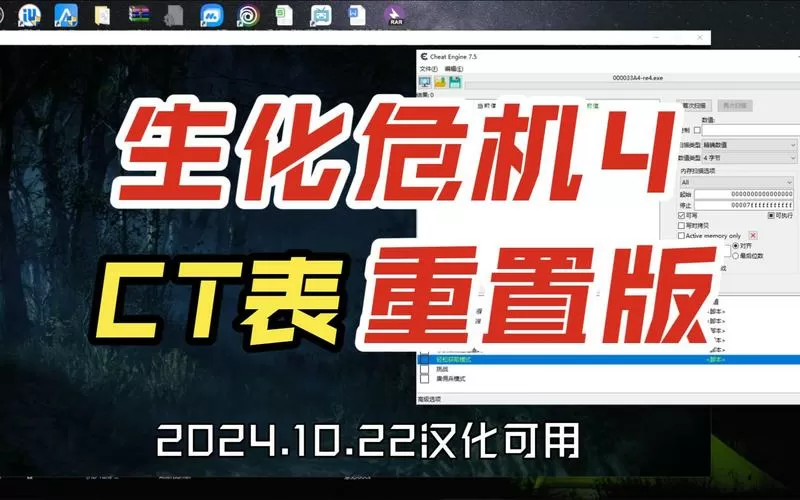Open the scan type dropdown
Image resolution: width=800 pixels, height=500 pixels.
tap(749, 145)
